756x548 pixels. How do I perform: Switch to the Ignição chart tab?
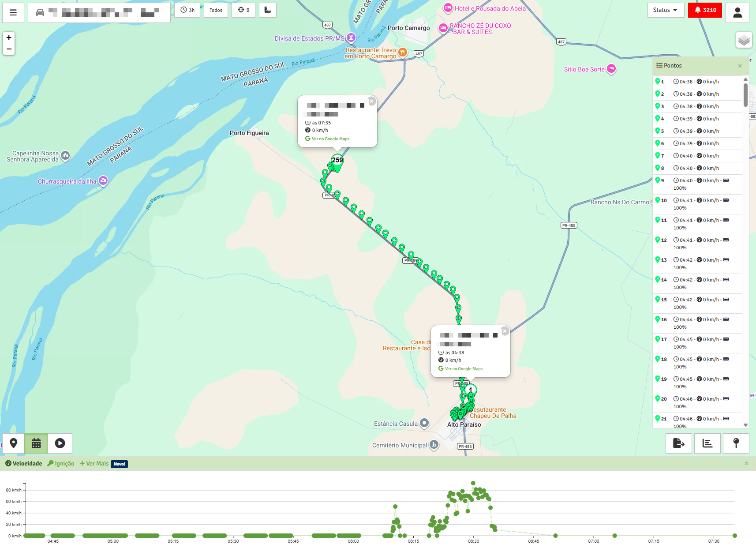coord(61,463)
